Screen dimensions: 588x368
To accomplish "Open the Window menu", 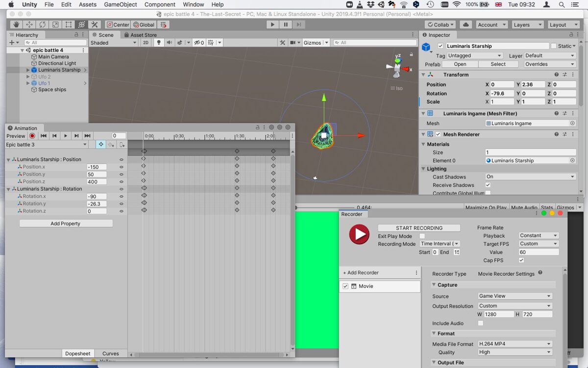I will (194, 4).
